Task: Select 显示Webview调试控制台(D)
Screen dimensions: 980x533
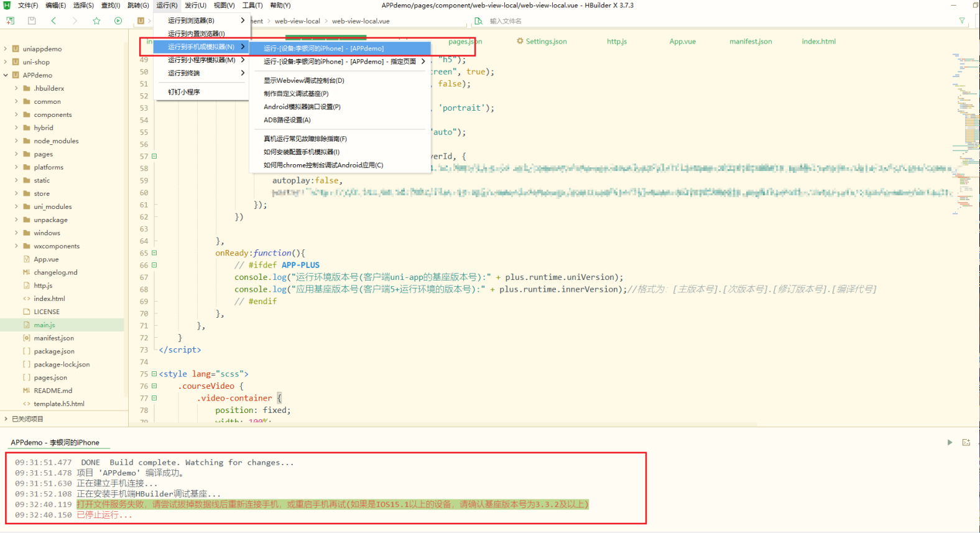Action: 340,80
